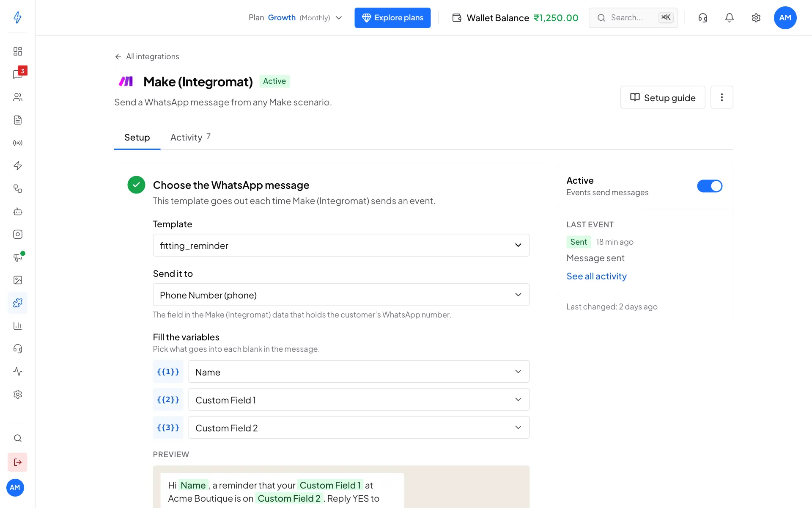Open the templates document icon in sidebar
This screenshot has height=508, width=812.
[17, 120]
